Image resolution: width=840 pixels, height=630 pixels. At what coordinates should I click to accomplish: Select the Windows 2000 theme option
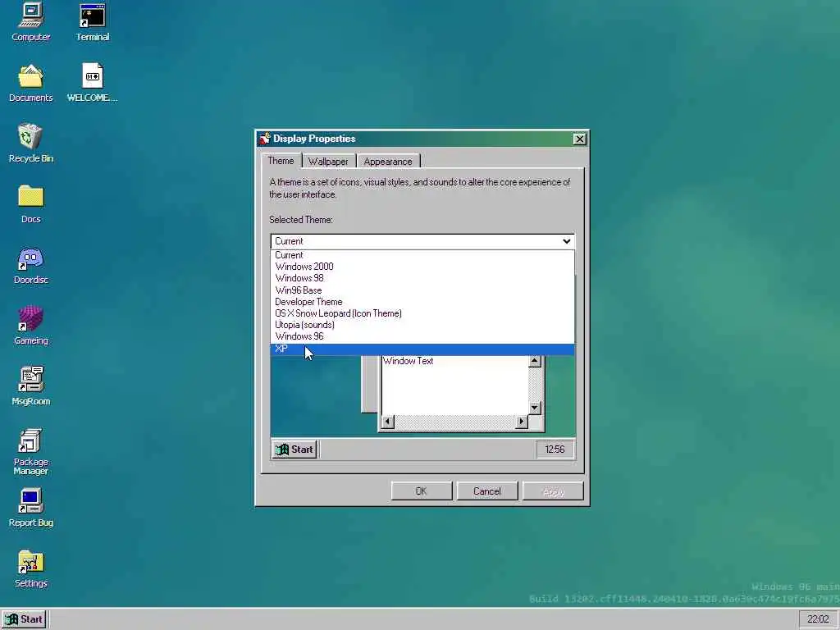tap(422, 267)
